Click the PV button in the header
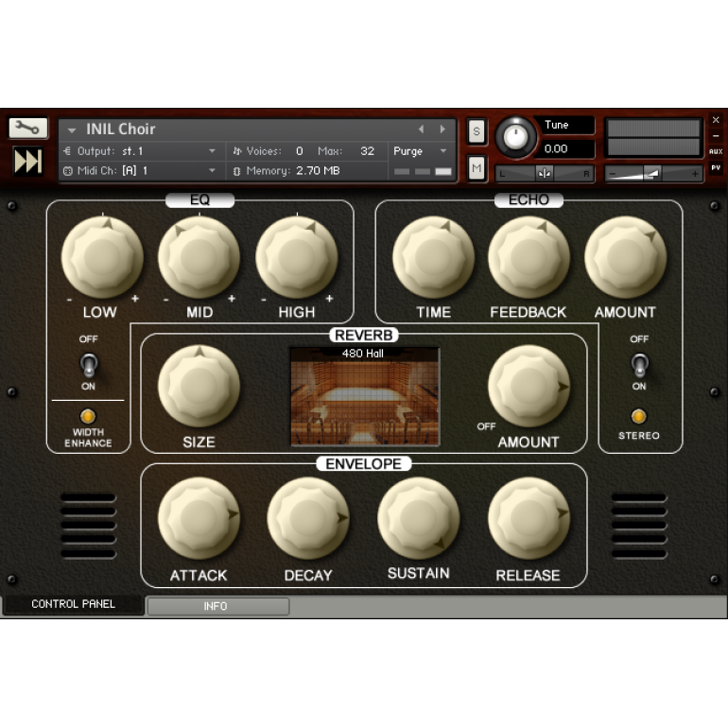This screenshot has height=728, width=728. pyautogui.click(x=716, y=167)
